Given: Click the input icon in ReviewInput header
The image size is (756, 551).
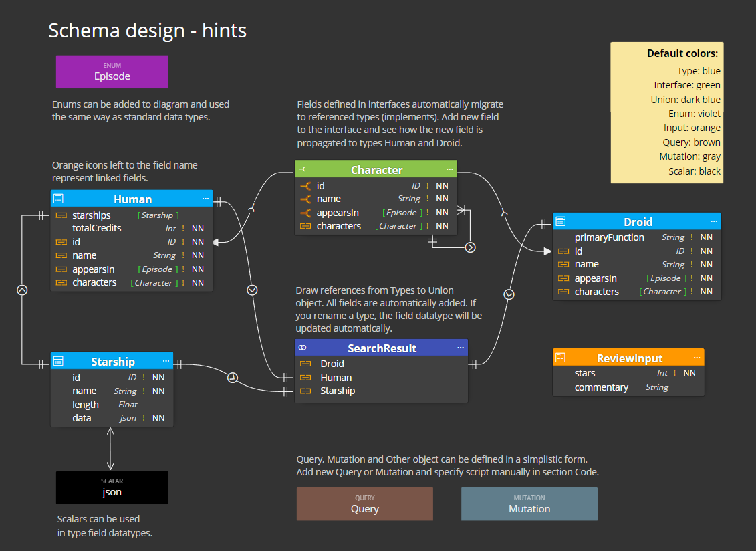Looking at the screenshot, I should [560, 358].
